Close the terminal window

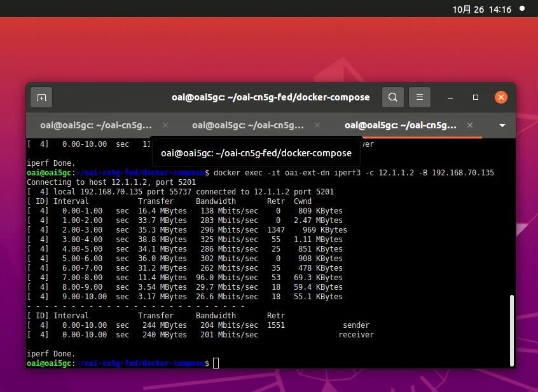pyautogui.click(x=501, y=97)
